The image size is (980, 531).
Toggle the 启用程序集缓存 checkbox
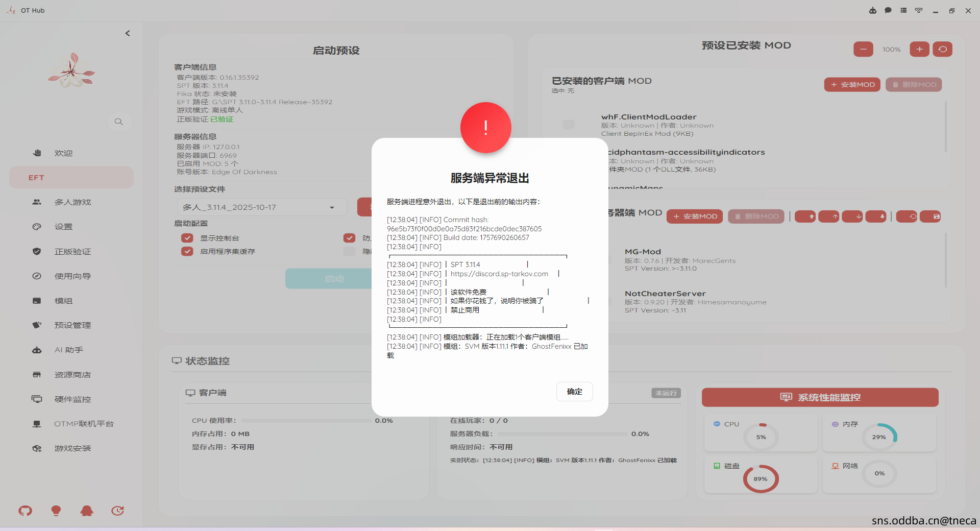(x=187, y=251)
